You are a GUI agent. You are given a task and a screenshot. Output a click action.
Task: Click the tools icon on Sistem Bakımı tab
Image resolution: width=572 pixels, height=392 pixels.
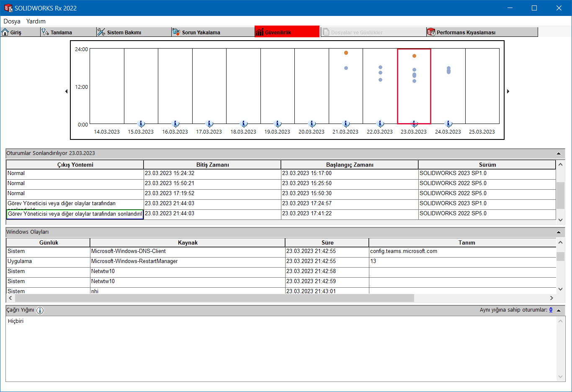point(101,32)
